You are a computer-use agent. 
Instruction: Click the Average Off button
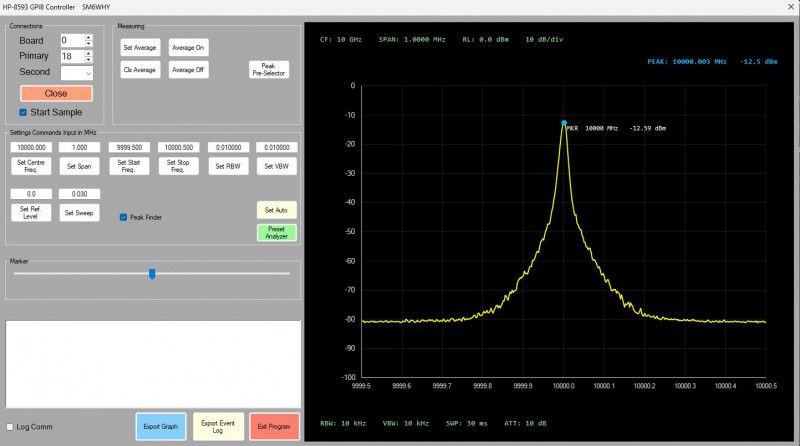pyautogui.click(x=188, y=70)
